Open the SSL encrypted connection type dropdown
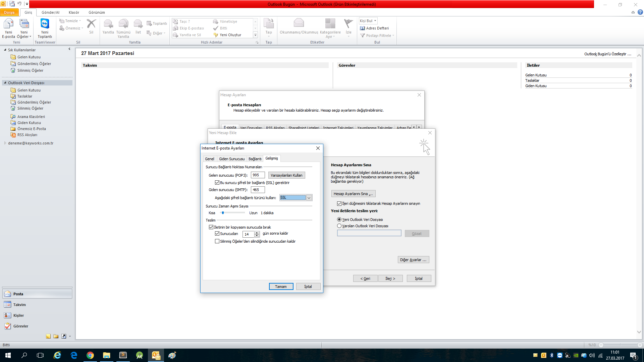Image resolution: width=644 pixels, height=362 pixels. tap(309, 198)
